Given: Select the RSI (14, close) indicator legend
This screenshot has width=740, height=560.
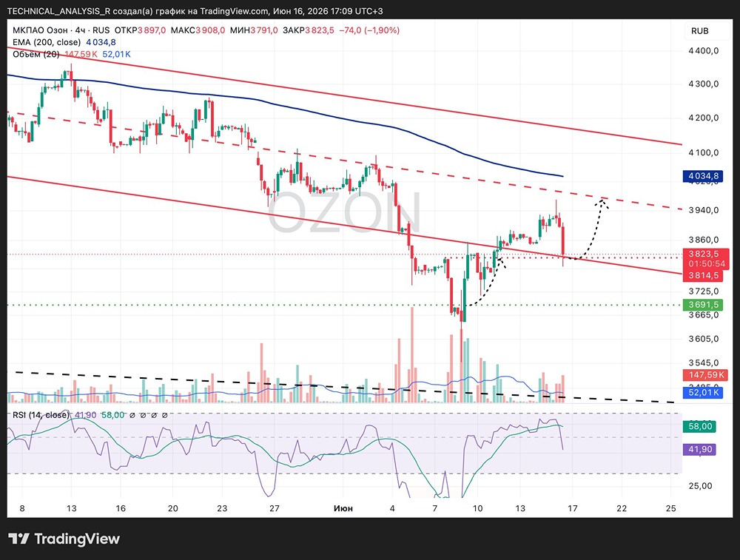Looking at the screenshot, I should click(41, 415).
